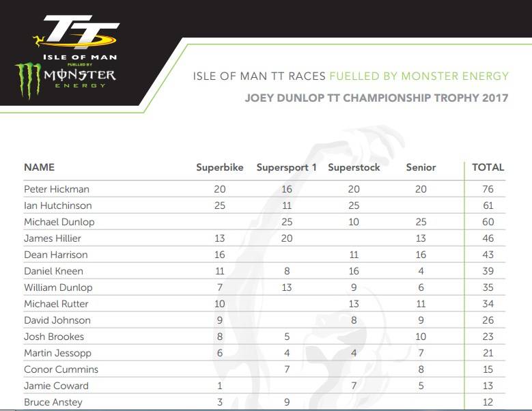Click the Monster Energy claw logo
Screen dimensions: 532x411
tap(28, 81)
